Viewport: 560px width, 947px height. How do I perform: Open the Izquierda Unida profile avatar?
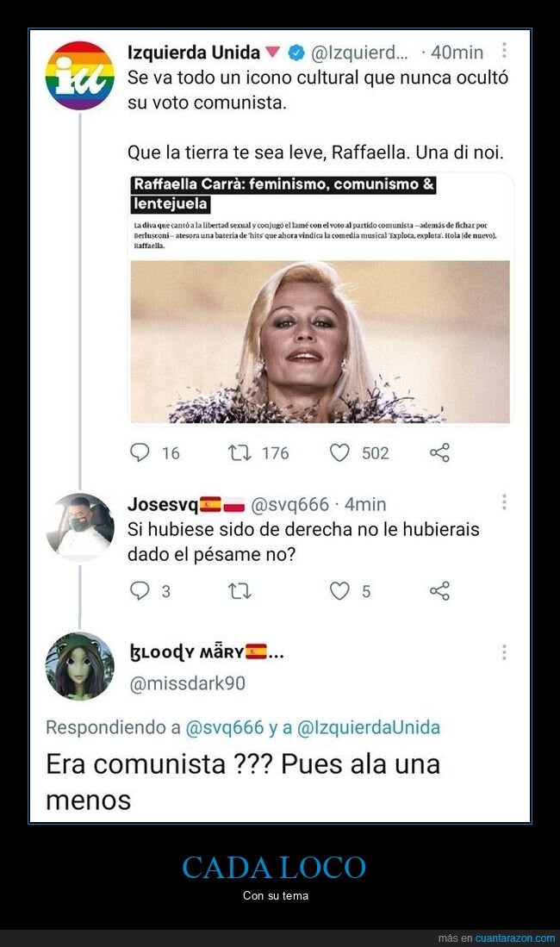click(80, 76)
